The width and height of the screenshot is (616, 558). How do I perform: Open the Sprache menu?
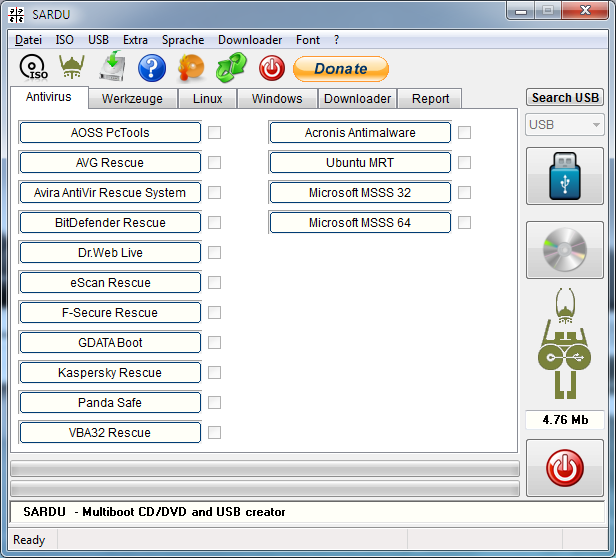point(183,40)
